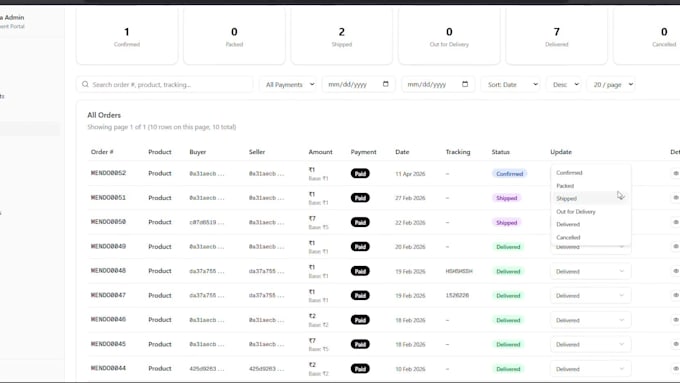
Task: Click order number MEND00044
Action: click(x=108, y=368)
